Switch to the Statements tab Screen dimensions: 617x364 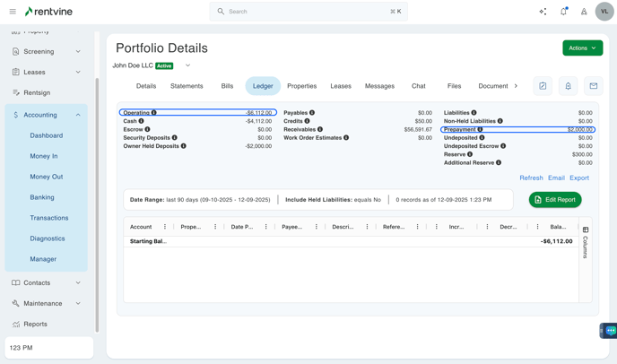click(187, 86)
